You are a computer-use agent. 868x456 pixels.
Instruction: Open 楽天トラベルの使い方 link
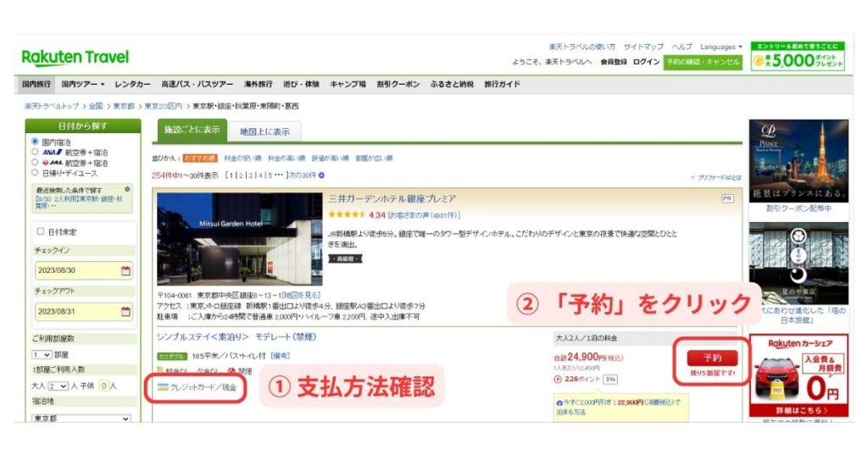(x=581, y=47)
